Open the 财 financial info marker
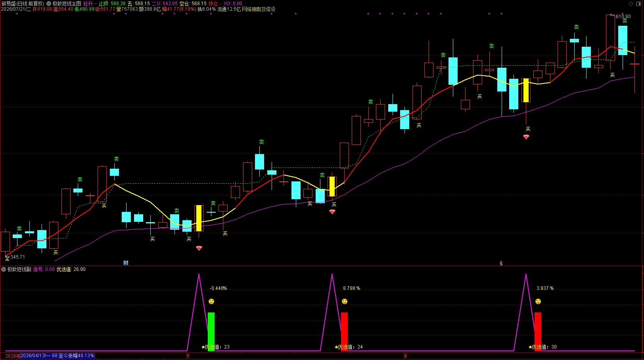The image size is (644, 360). [126, 263]
